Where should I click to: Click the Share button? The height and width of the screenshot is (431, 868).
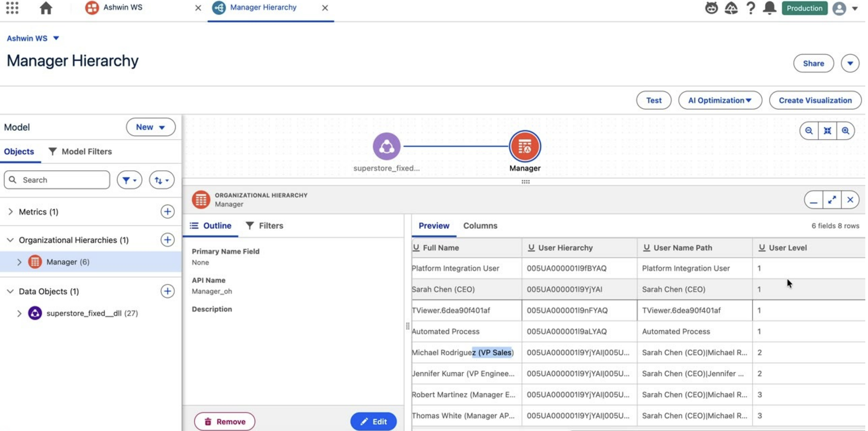coord(813,63)
